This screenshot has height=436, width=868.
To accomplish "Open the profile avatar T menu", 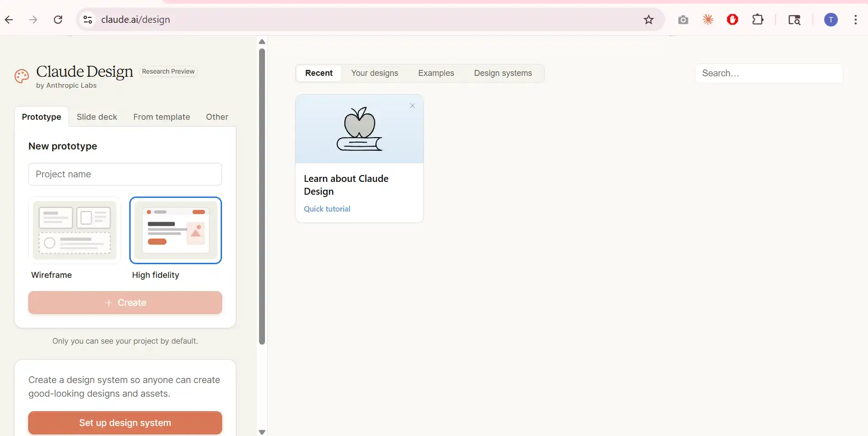I will (831, 20).
